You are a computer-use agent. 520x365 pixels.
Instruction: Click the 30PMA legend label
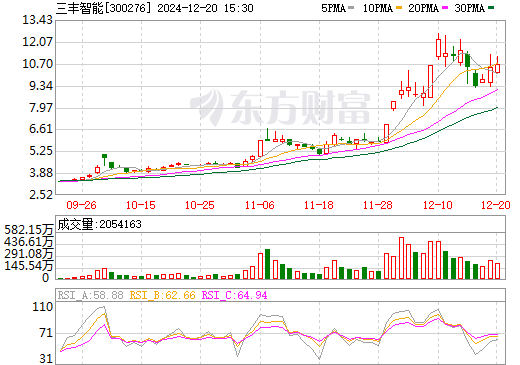coord(469,8)
